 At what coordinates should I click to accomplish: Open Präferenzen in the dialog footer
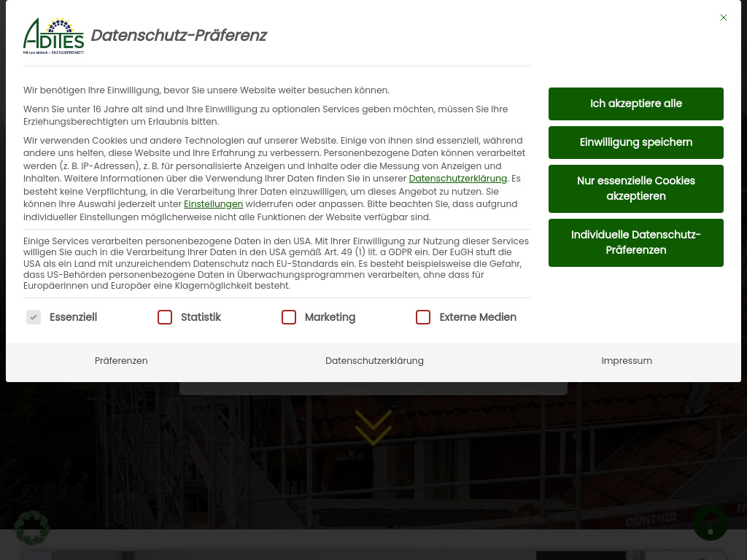click(121, 360)
